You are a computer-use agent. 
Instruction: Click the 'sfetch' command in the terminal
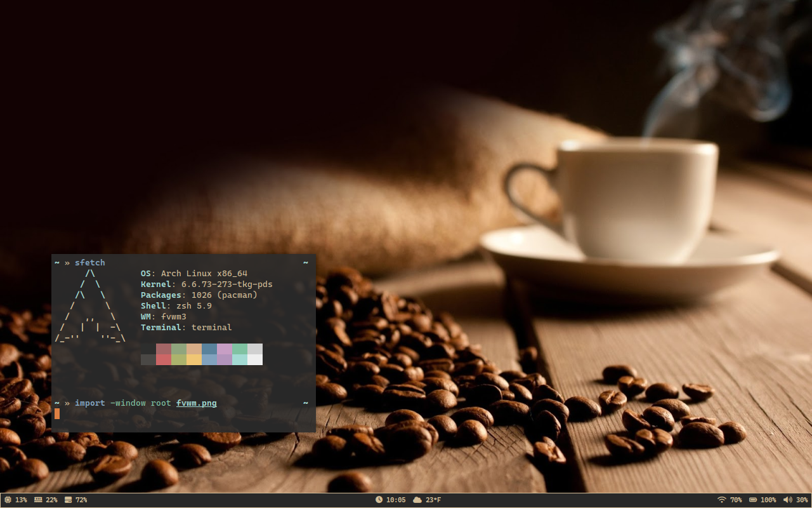pyautogui.click(x=90, y=263)
